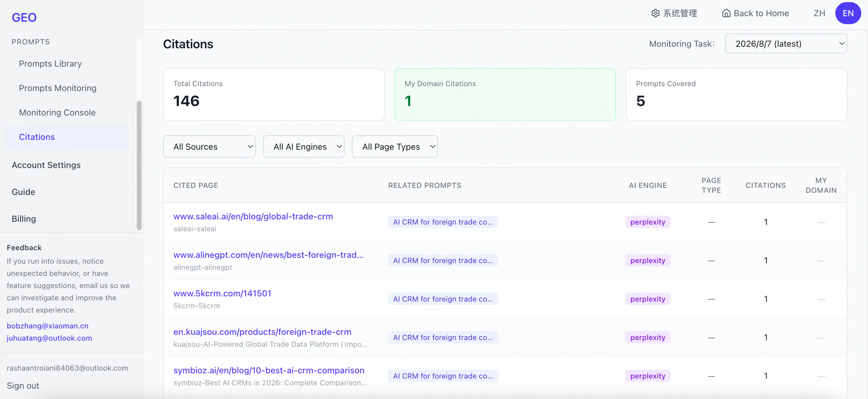
Task: Open the www.5kcrm.com/141501 cited page
Action: click(x=222, y=293)
